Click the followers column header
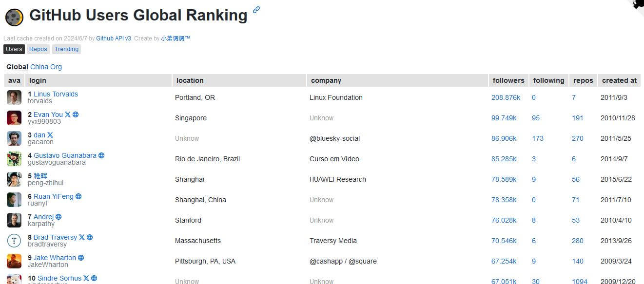Image resolution: width=644 pixels, height=284 pixels. click(x=508, y=80)
